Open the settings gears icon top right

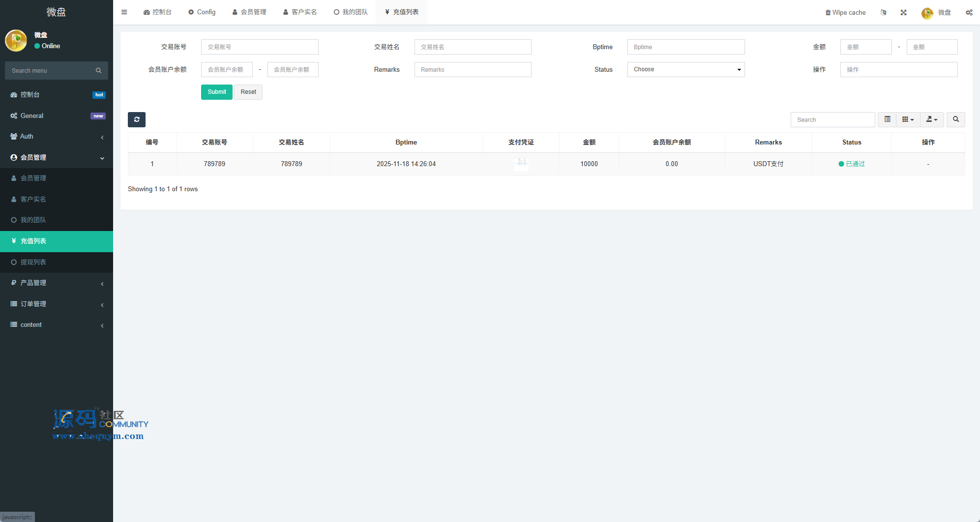tap(969, 12)
